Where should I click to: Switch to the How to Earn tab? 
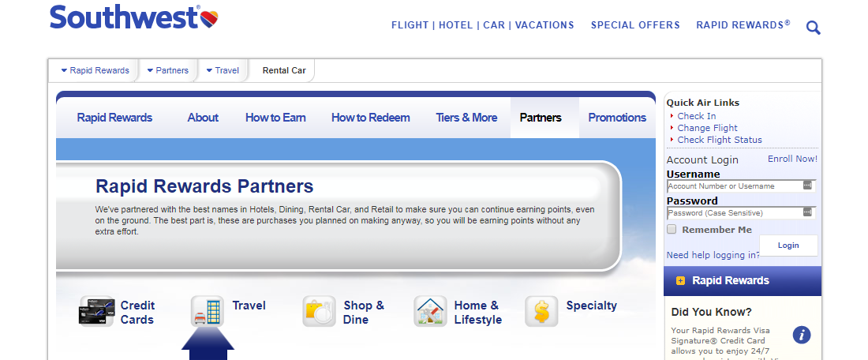coord(275,118)
